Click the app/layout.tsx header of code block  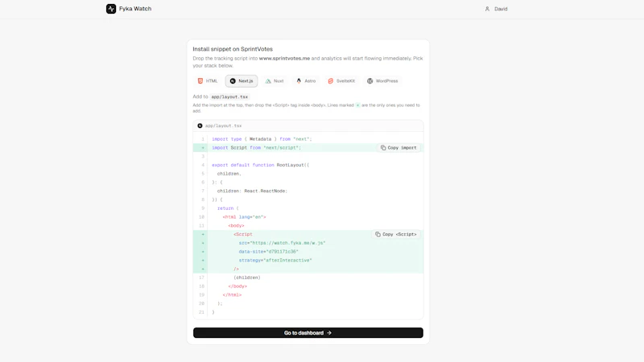[308, 125]
